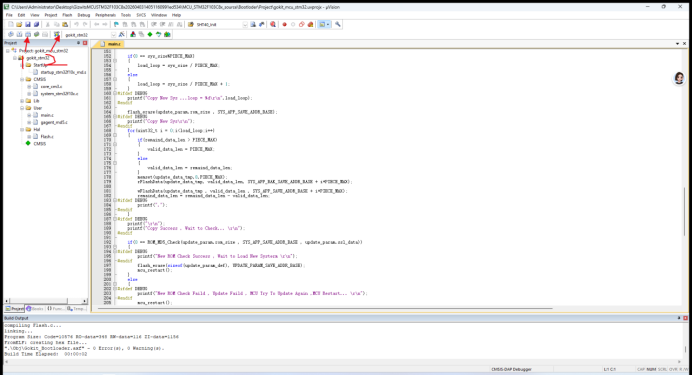
Task: Open the File menu
Action: point(9,15)
